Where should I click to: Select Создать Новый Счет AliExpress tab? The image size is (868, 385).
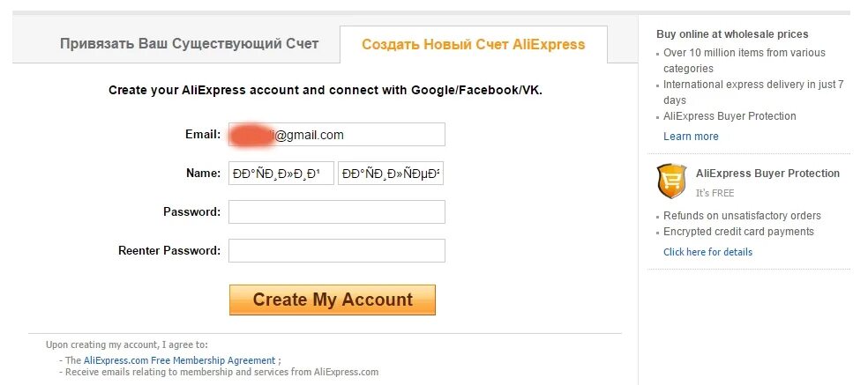tap(474, 44)
